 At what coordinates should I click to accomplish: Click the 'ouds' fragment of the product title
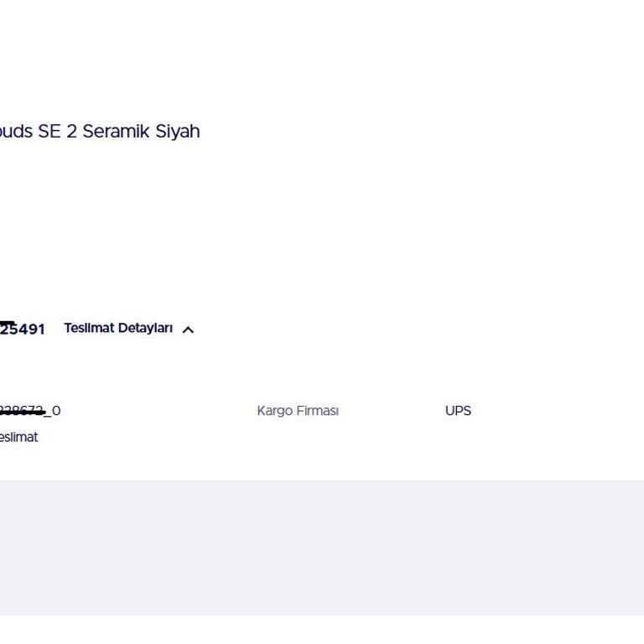(x=16, y=132)
